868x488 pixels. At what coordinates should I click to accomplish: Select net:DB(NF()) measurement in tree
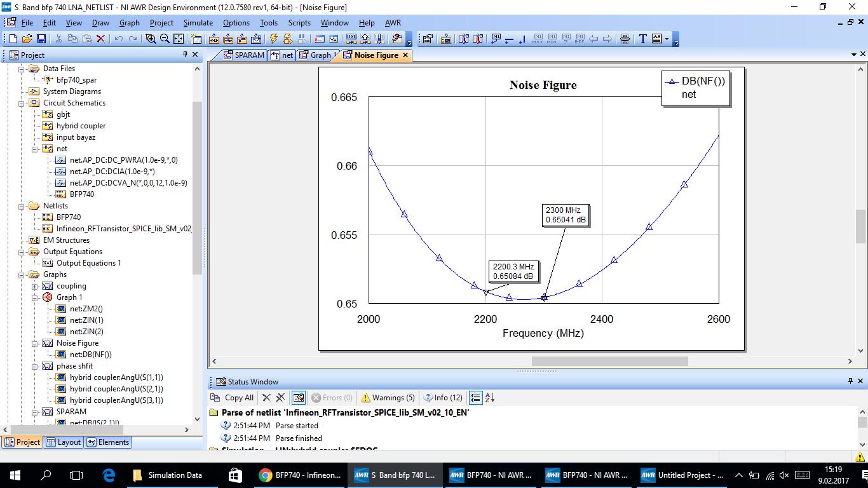(x=91, y=355)
